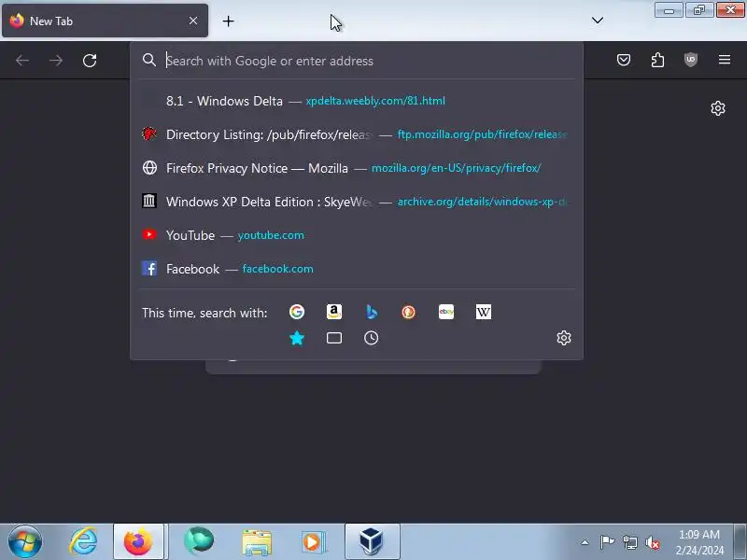Reload the current page

click(90, 61)
